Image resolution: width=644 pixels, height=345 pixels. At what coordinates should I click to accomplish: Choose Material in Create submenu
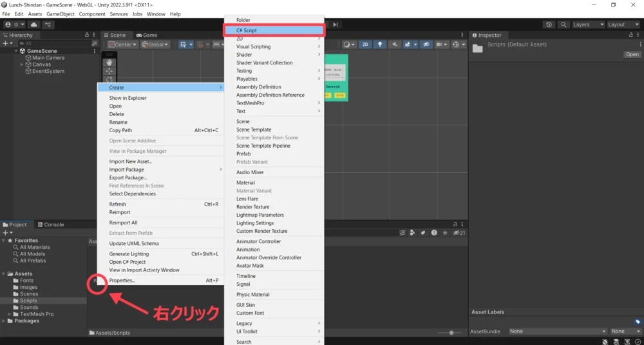[274, 182]
